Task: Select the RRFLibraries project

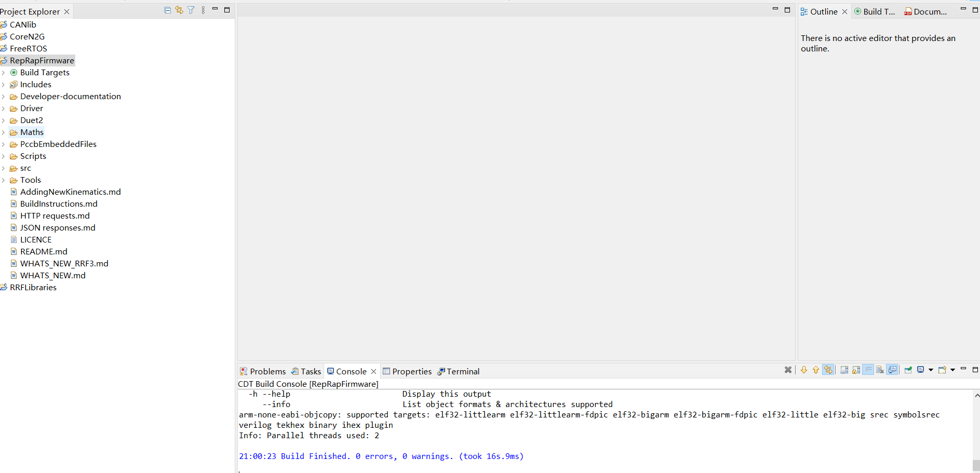Action: [x=33, y=287]
